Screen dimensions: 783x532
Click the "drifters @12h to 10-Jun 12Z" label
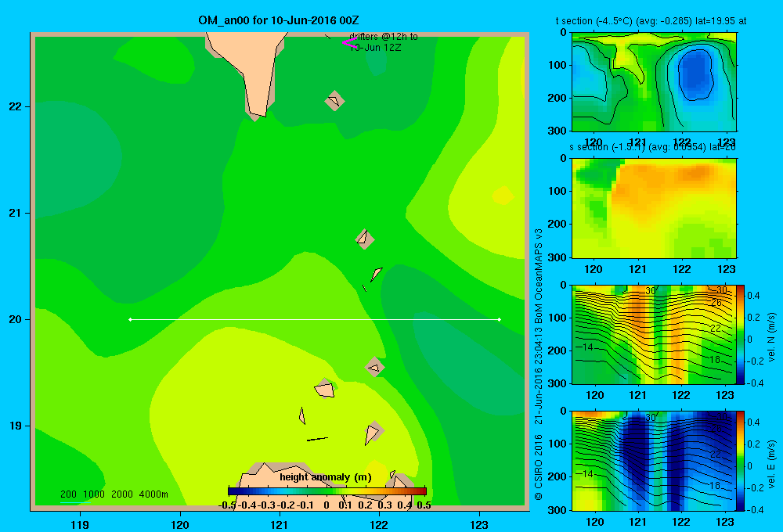pos(384,42)
